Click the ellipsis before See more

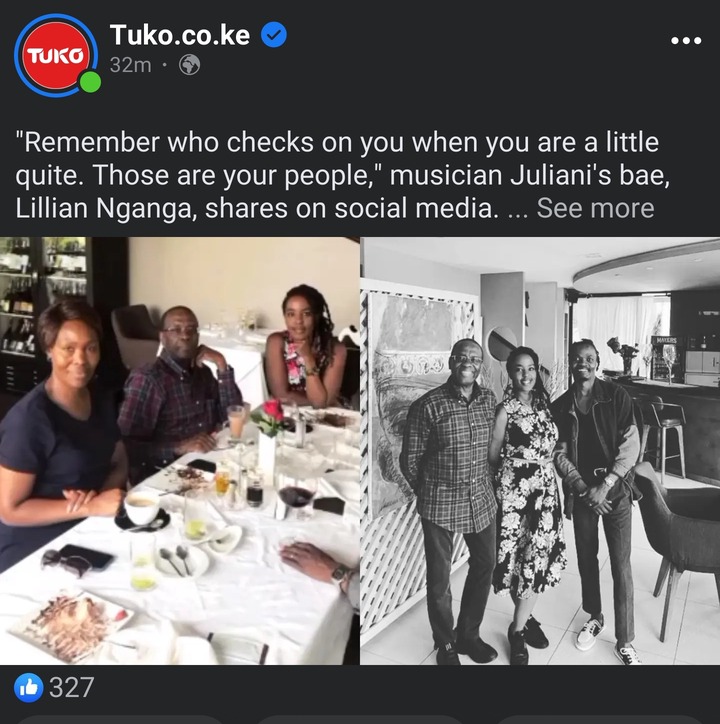(517, 213)
